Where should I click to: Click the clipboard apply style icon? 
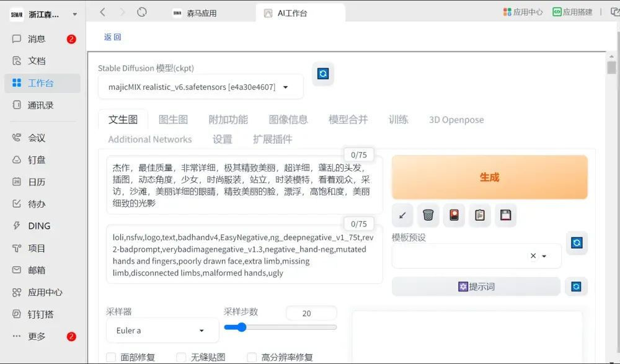tap(480, 215)
